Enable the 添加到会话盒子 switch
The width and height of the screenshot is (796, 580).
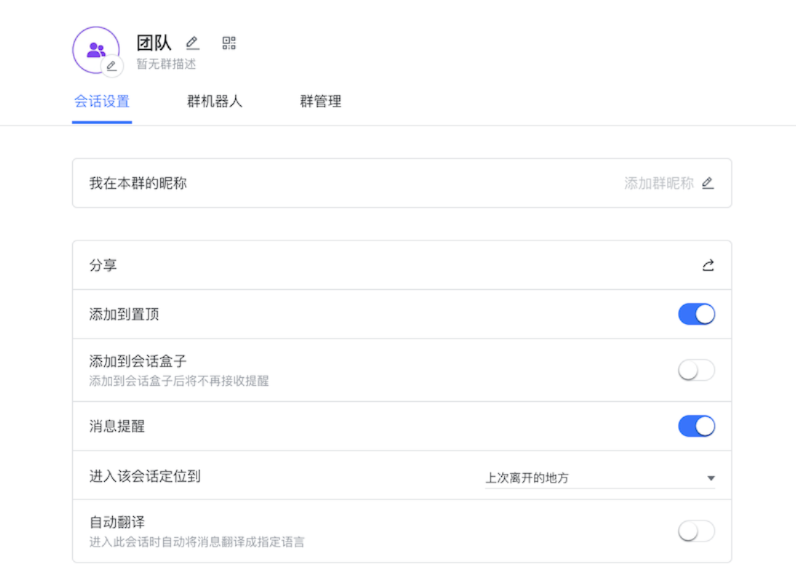tap(696, 370)
